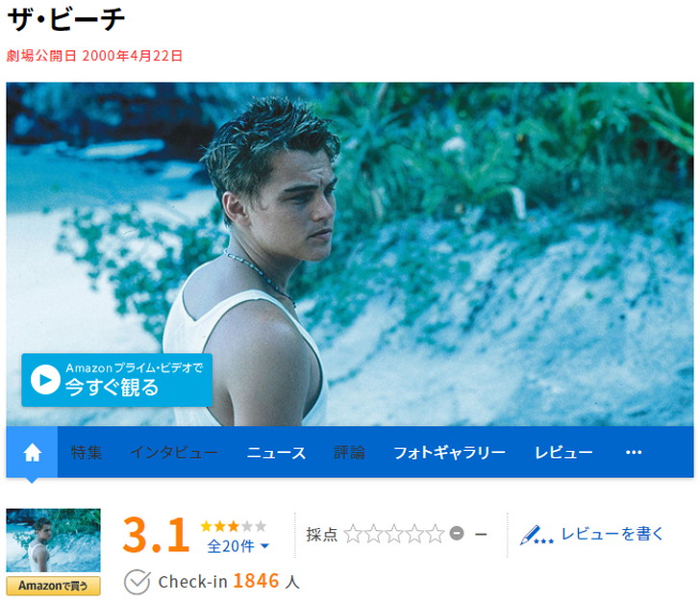The height and width of the screenshot is (604, 700).
Task: Click the Amazonで買う button
Action: 53,586
